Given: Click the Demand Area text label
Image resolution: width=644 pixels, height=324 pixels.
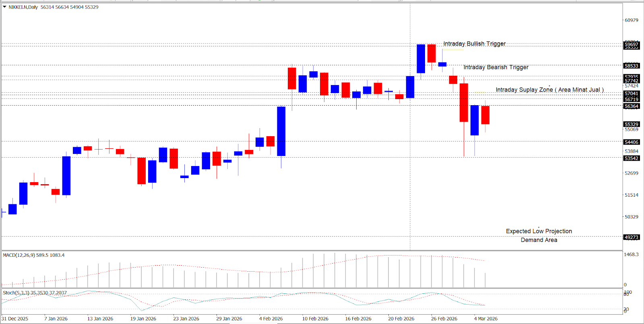Looking at the screenshot, I should 539,240.
